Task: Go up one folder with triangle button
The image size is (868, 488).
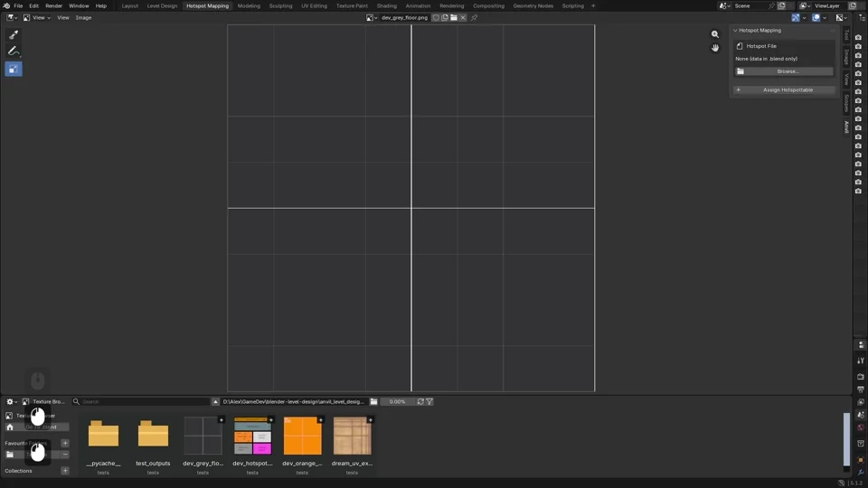Action: (x=215, y=401)
